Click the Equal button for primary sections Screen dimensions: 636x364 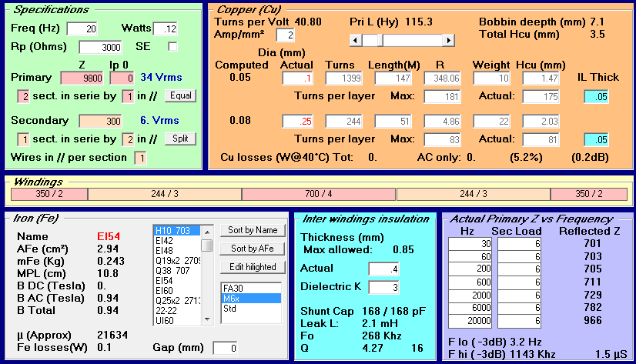180,95
